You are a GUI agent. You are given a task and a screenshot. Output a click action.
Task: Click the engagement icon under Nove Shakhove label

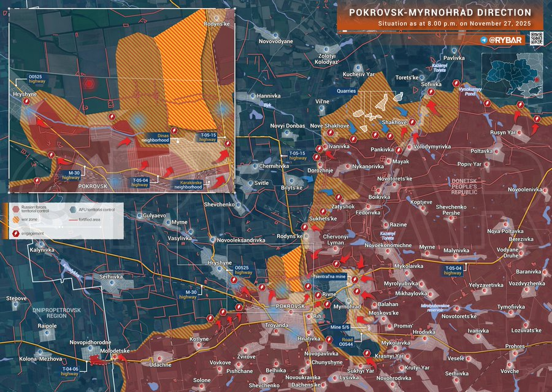click(x=330, y=133)
